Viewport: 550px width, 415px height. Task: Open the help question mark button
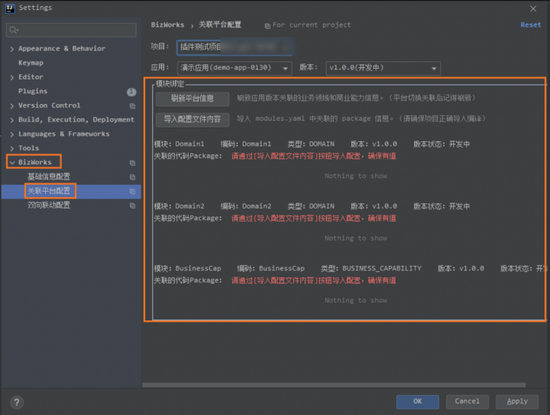point(17,402)
